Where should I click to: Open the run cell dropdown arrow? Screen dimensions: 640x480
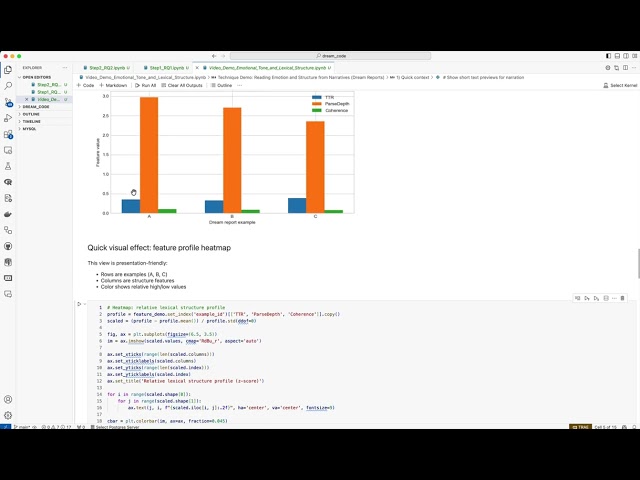point(85,304)
